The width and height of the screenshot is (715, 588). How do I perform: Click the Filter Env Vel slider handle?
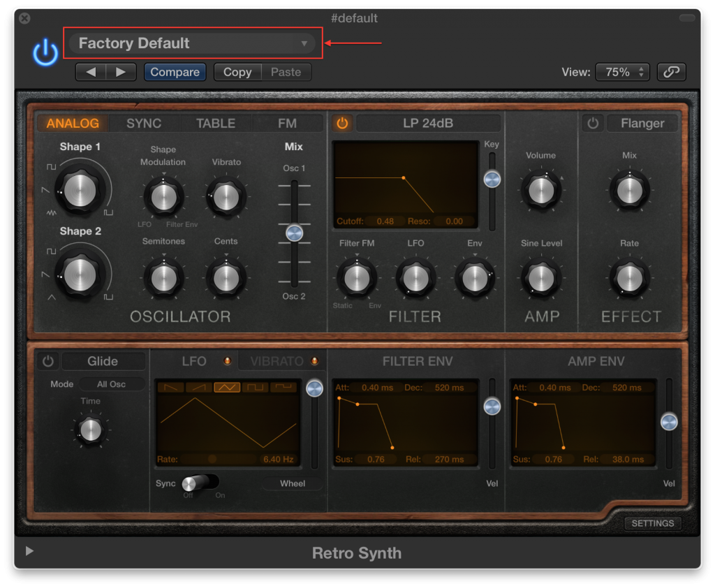click(x=492, y=406)
